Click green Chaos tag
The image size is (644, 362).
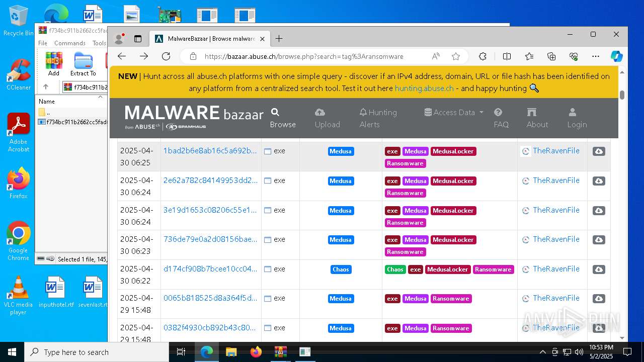(395, 269)
